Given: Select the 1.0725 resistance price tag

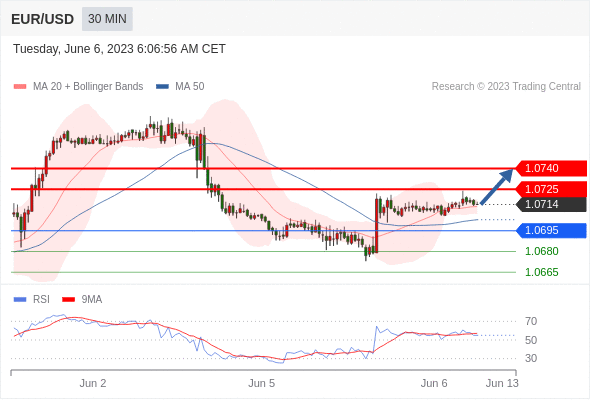Looking at the screenshot, I should (x=550, y=189).
